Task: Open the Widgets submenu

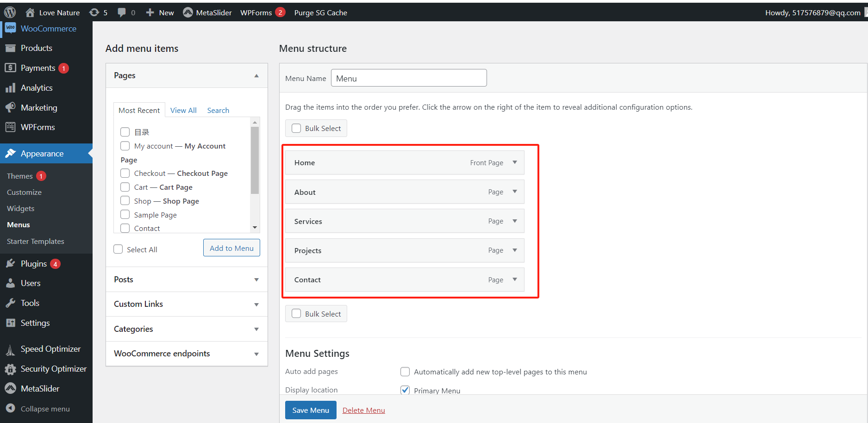Action: (21, 208)
